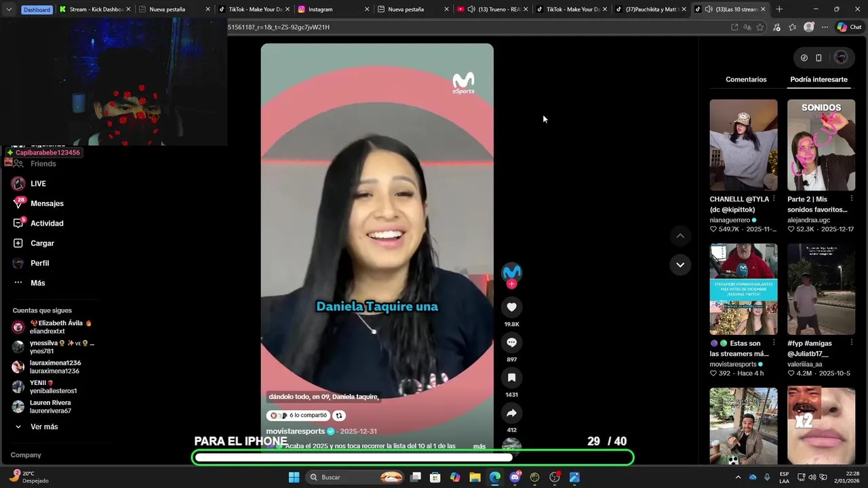This screenshot has width=868, height=488.
Task: Open Microsoft Store from the taskbar
Action: click(x=435, y=477)
